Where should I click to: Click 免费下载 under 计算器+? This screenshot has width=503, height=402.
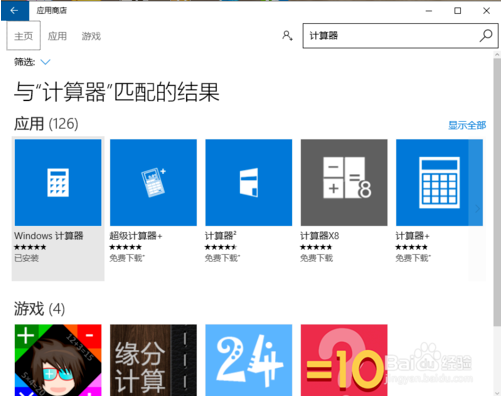click(x=413, y=258)
